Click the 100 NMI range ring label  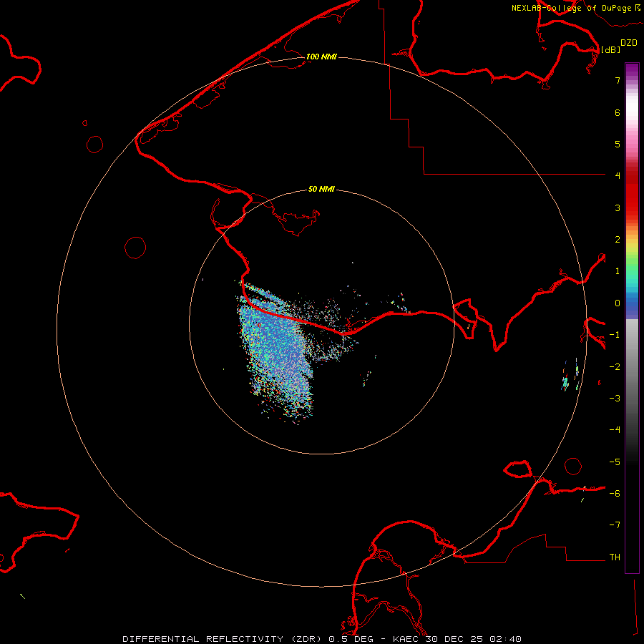pos(321,57)
